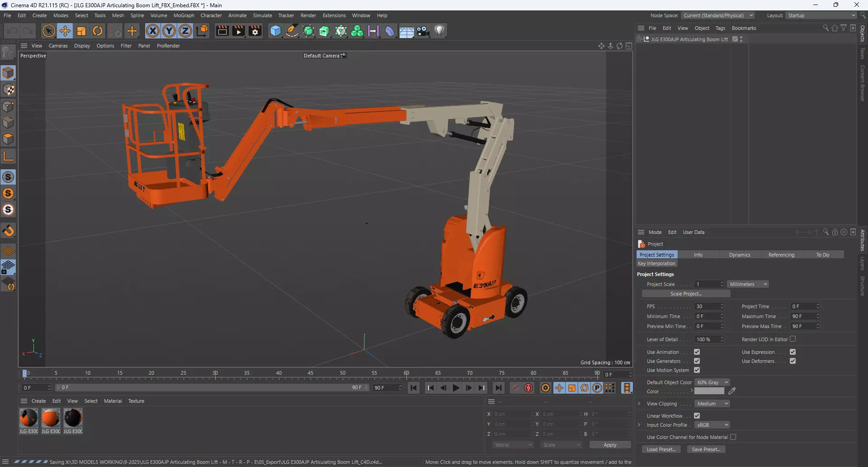Enable Use Color Channel for Node Material

point(733,437)
